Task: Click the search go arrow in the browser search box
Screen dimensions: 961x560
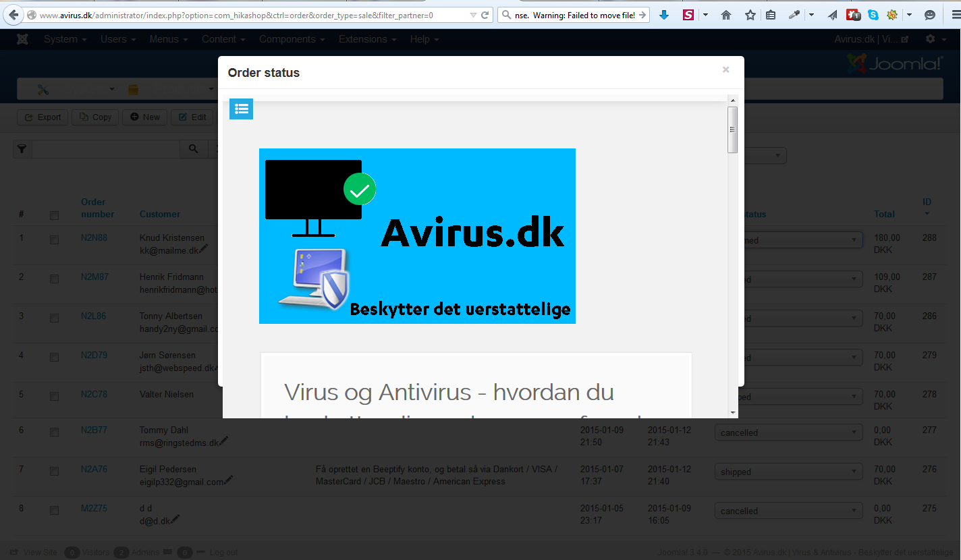Action: [x=642, y=15]
